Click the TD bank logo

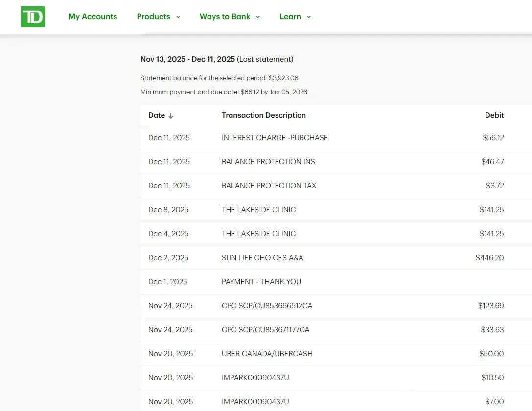(x=33, y=17)
